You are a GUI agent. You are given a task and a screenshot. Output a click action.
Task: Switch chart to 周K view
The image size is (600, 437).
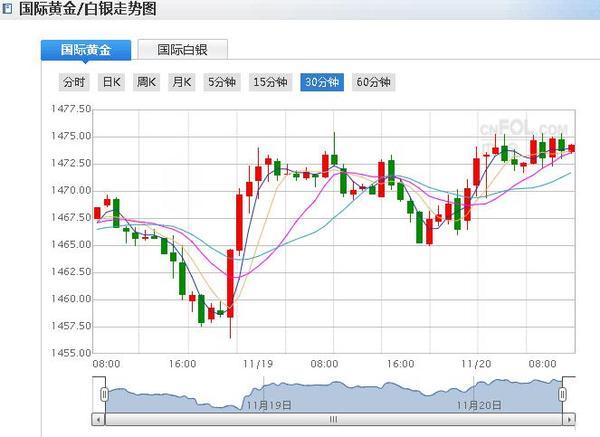146,82
